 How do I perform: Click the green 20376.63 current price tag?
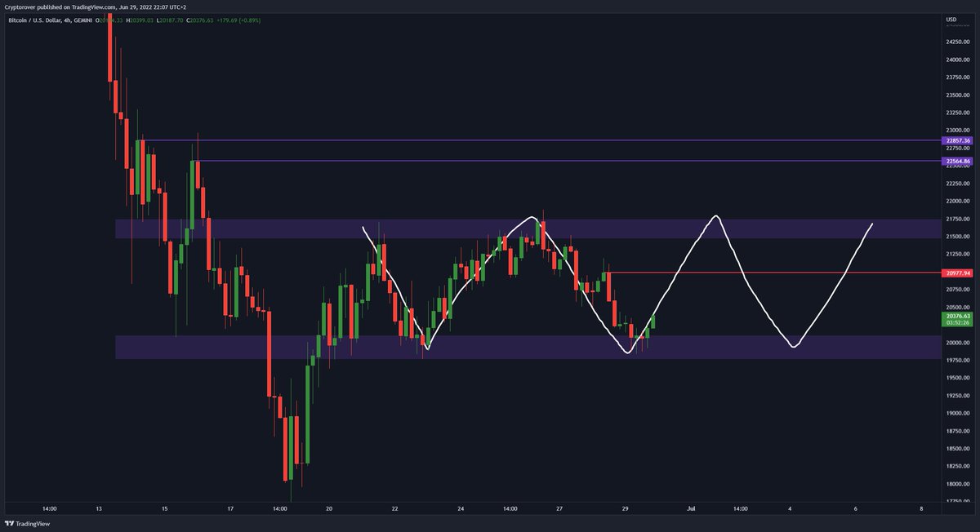[x=957, y=316]
